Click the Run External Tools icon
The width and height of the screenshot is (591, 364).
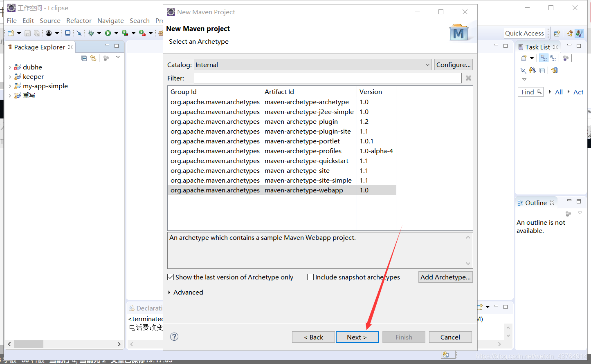(x=142, y=33)
